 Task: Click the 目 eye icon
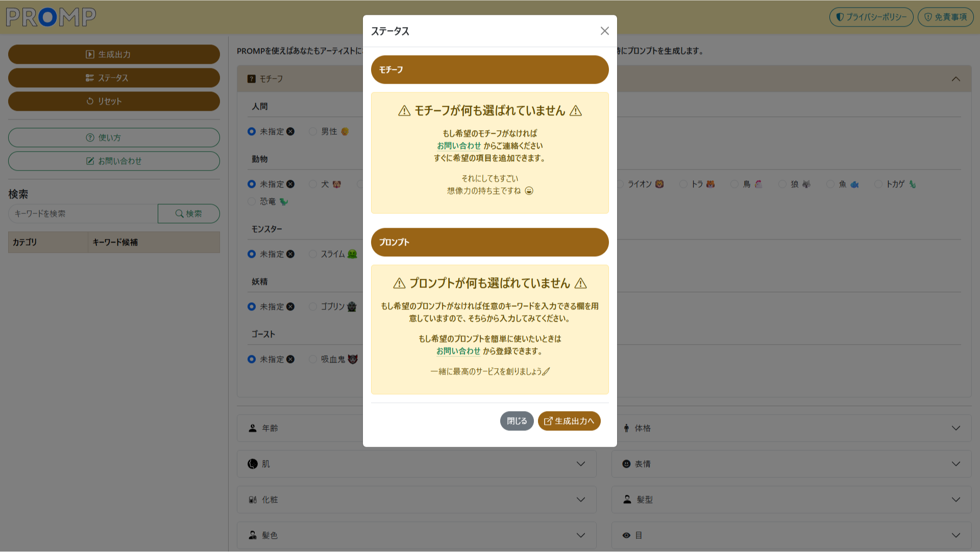coord(626,536)
